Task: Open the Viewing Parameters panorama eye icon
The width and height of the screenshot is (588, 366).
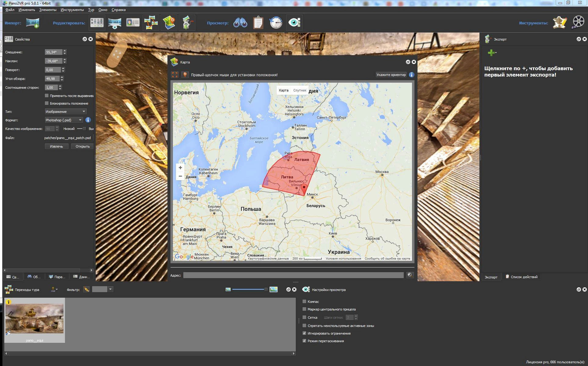Action: point(115,23)
